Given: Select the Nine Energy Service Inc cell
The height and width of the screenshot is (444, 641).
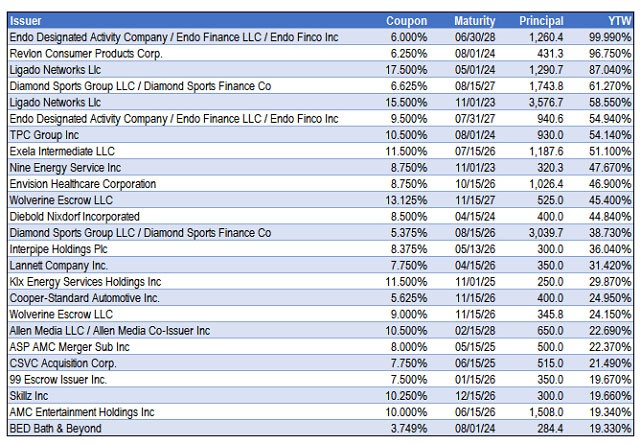Looking at the screenshot, I should click(x=65, y=168).
